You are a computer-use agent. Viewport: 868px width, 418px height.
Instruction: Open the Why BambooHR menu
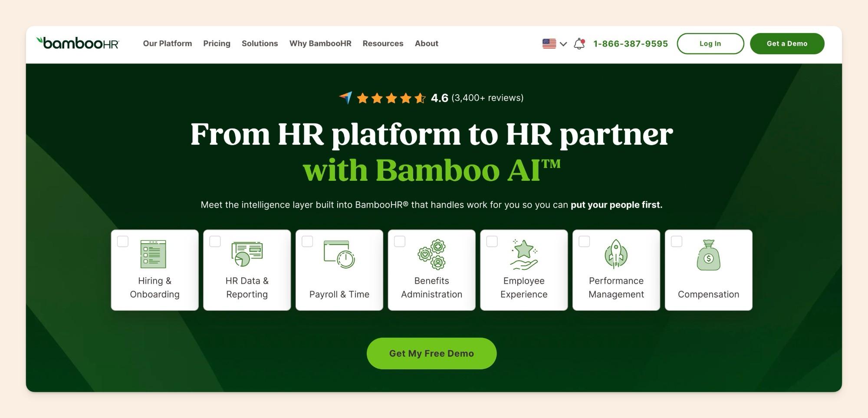(320, 43)
